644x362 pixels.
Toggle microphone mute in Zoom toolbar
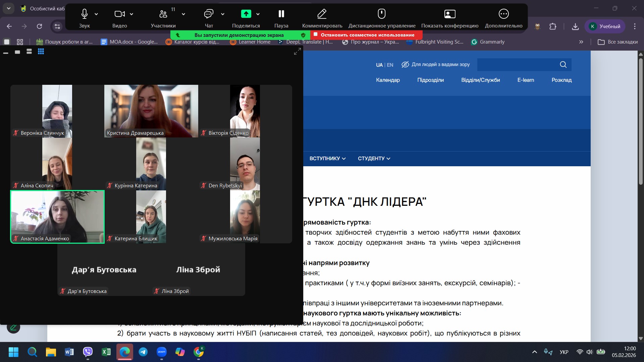point(85,14)
